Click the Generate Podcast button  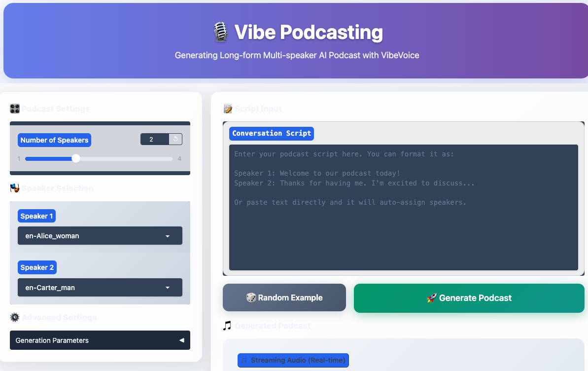click(x=469, y=298)
